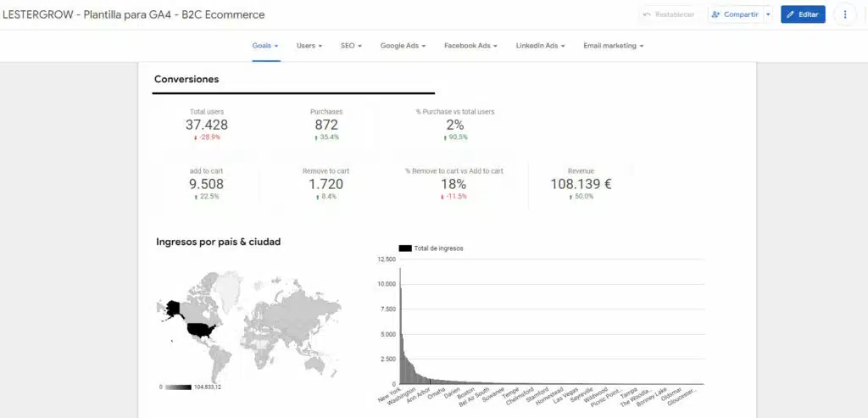Click the Bel Air South axis label

(x=475, y=398)
